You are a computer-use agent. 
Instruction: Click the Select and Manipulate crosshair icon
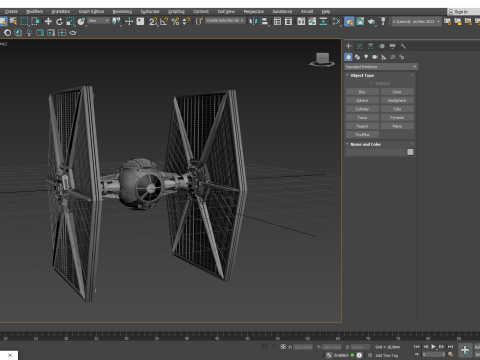click(129, 22)
